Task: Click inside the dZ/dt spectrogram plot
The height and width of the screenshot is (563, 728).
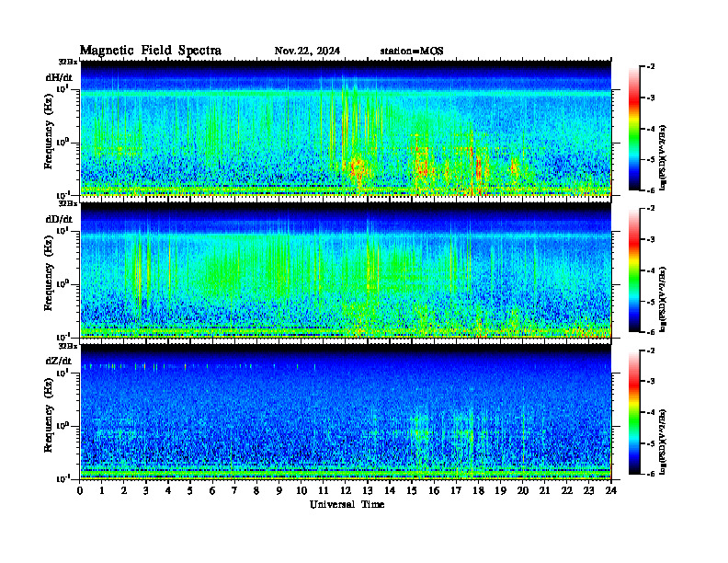Action: tap(346, 412)
